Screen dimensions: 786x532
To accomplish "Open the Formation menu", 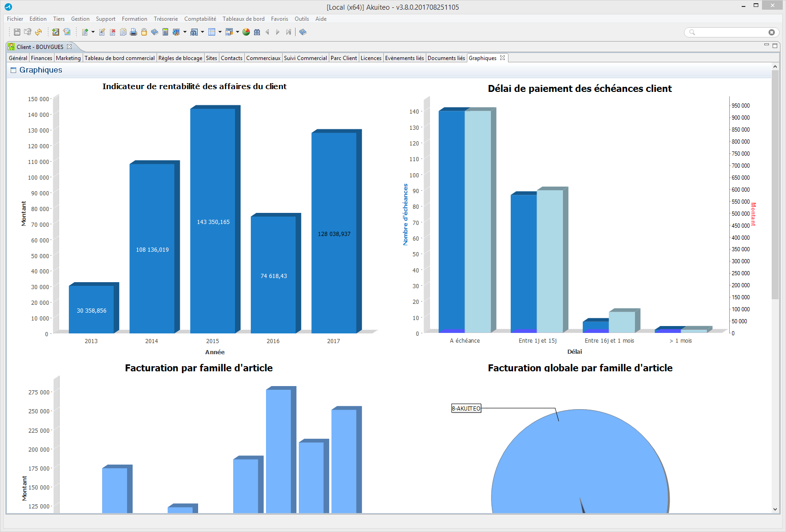I will click(x=134, y=19).
